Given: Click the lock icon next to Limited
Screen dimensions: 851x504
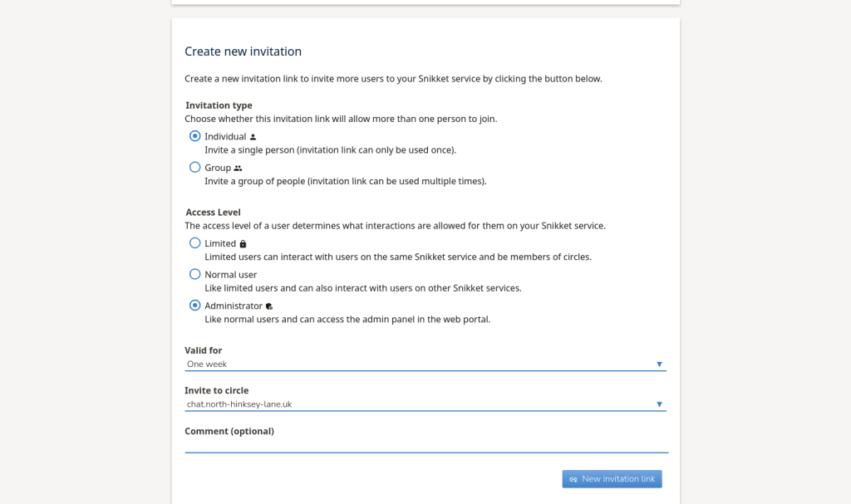Looking at the screenshot, I should pyautogui.click(x=243, y=244).
